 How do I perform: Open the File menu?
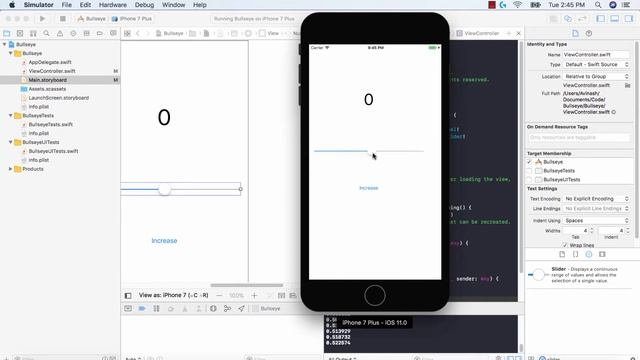click(x=67, y=5)
